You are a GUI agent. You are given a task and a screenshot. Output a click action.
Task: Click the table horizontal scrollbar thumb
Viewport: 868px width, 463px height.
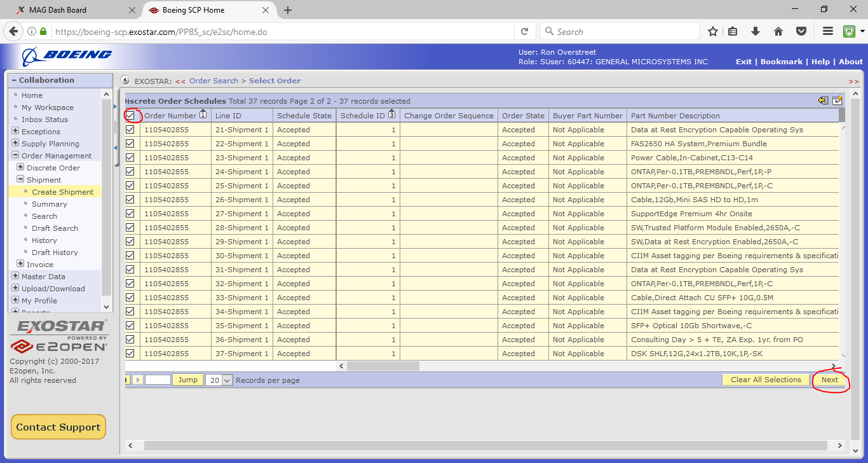pos(383,366)
